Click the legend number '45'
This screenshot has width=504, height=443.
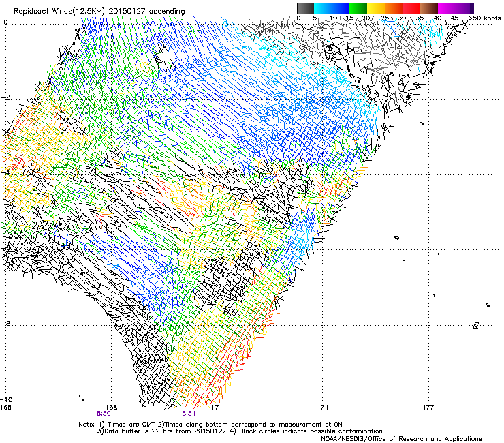pos(454,18)
